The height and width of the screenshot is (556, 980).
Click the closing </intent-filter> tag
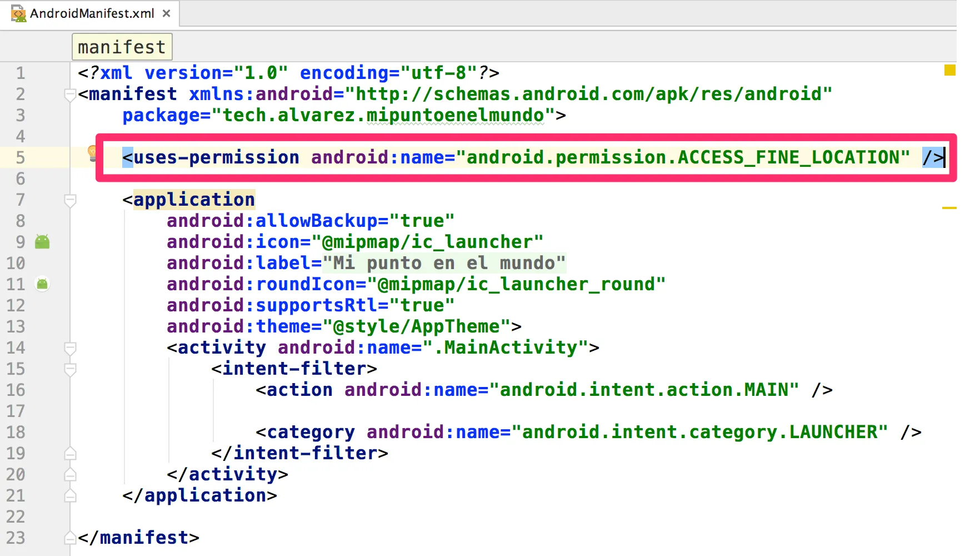click(x=299, y=453)
